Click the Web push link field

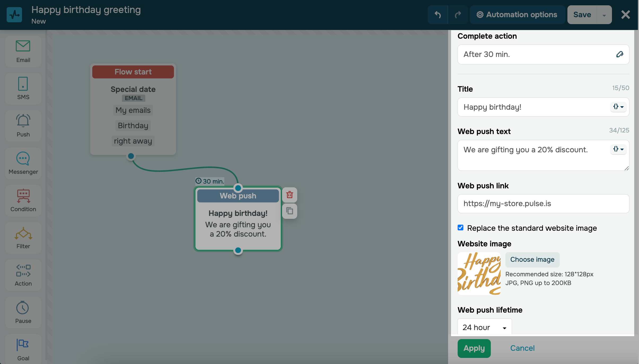click(543, 203)
